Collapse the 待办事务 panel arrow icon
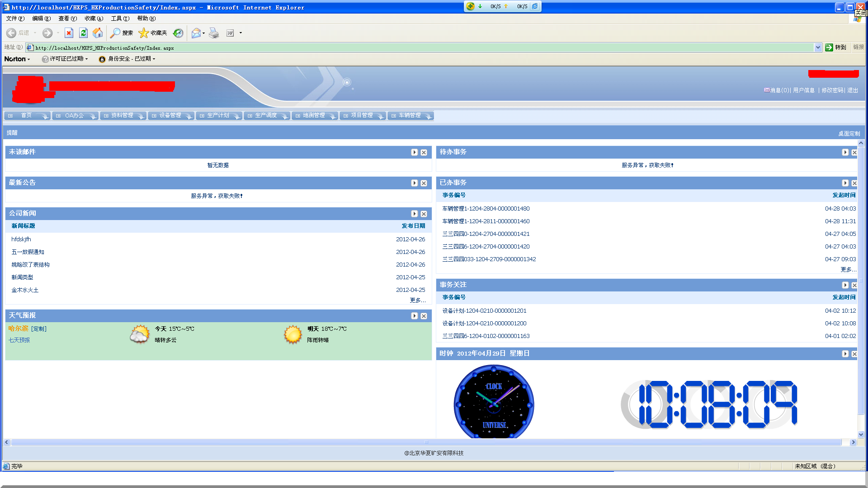868x488 pixels. pyautogui.click(x=845, y=152)
